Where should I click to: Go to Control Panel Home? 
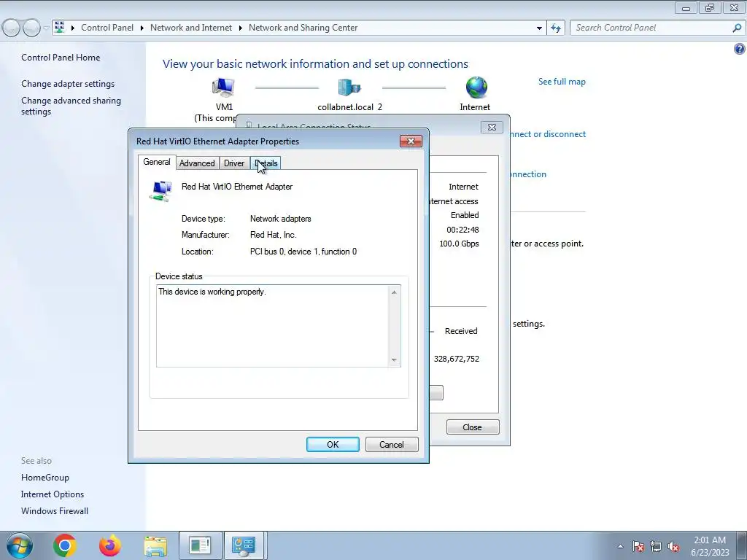[61, 58]
